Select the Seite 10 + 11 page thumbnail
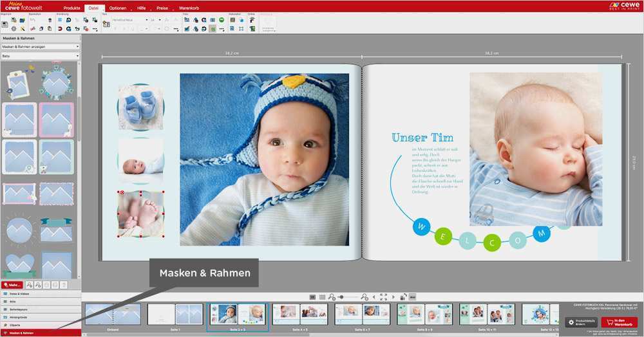 pyautogui.click(x=488, y=314)
